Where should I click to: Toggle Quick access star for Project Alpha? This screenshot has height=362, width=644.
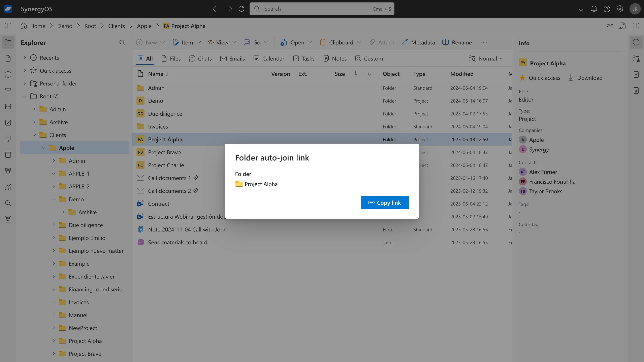(522, 78)
